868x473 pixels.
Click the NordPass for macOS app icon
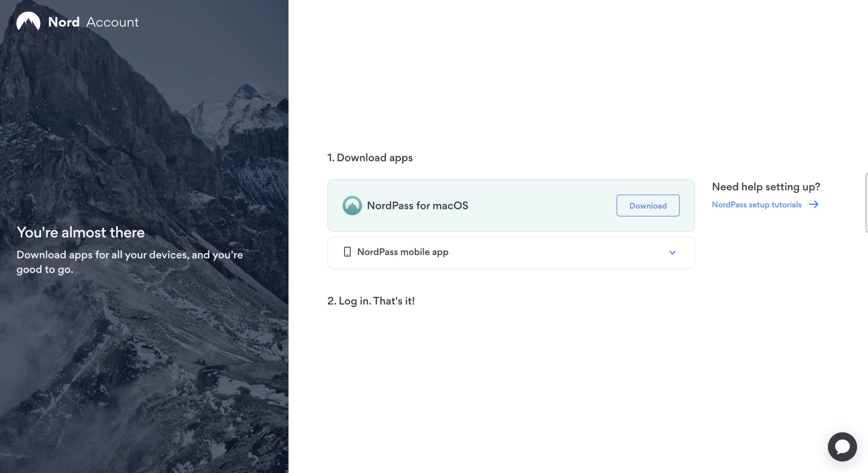coord(352,206)
